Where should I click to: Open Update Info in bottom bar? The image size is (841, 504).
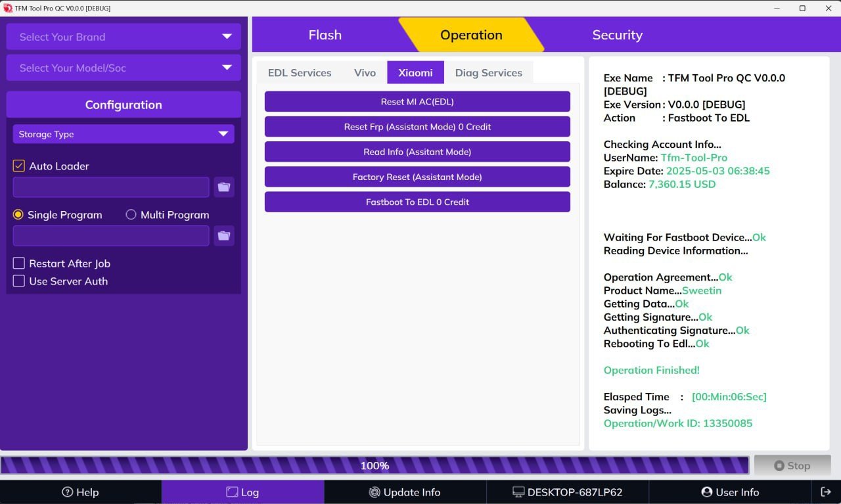405,492
